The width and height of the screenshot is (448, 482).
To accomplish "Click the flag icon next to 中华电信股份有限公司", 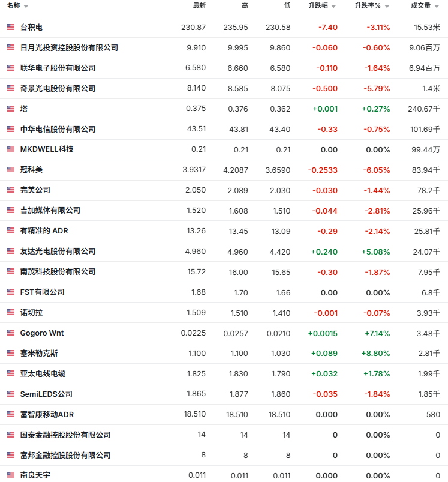I will pos(11,129).
